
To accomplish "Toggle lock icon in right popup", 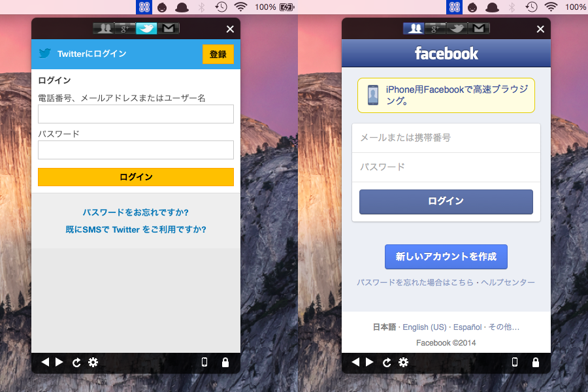I will coord(536,362).
